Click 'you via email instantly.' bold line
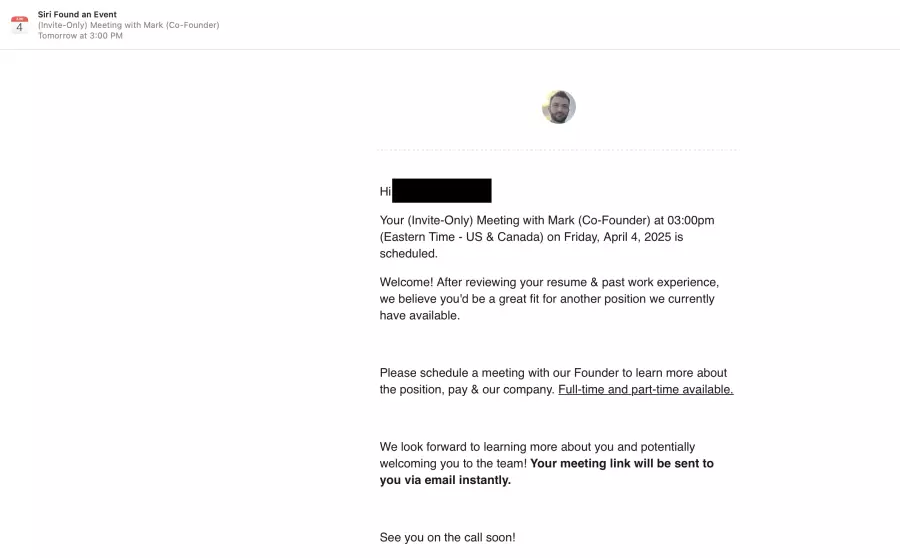The height and width of the screenshot is (558, 900). click(445, 480)
